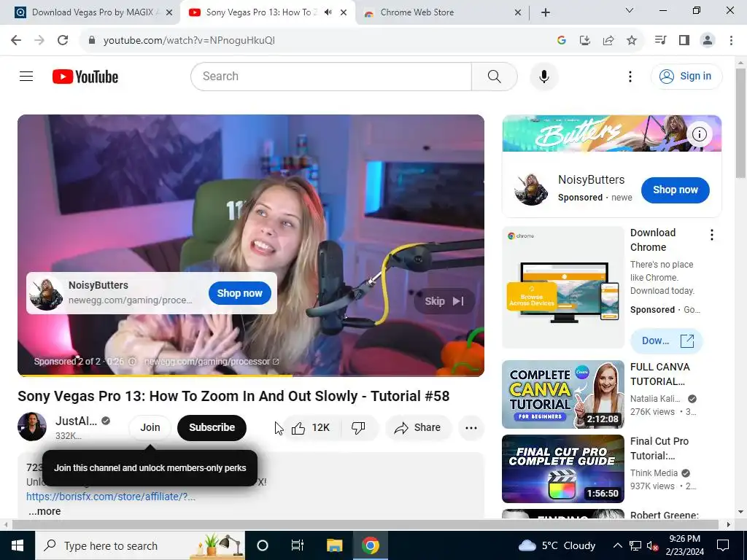Image resolution: width=747 pixels, height=560 pixels.
Task: Click the vertical page scrollbar
Action: coord(740,123)
